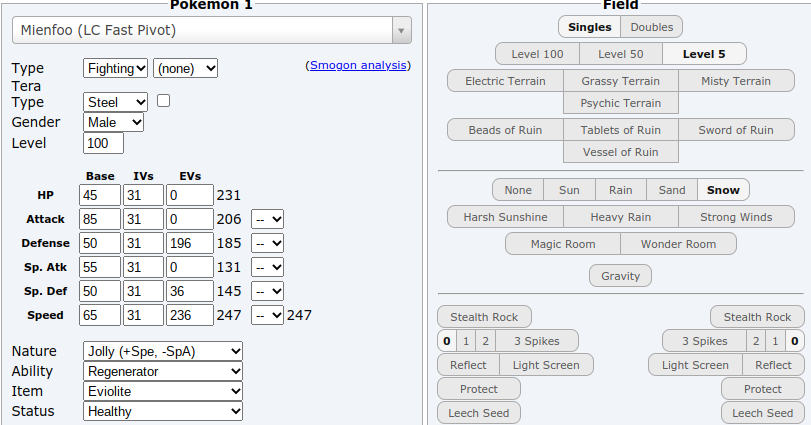Switch to Doubles format

point(652,27)
